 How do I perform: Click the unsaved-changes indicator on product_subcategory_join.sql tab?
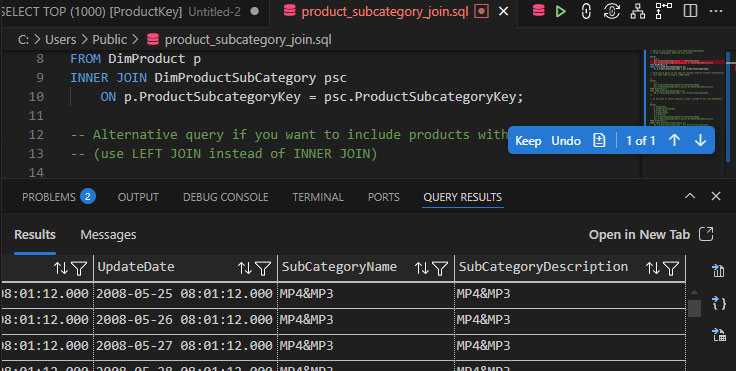coord(482,11)
